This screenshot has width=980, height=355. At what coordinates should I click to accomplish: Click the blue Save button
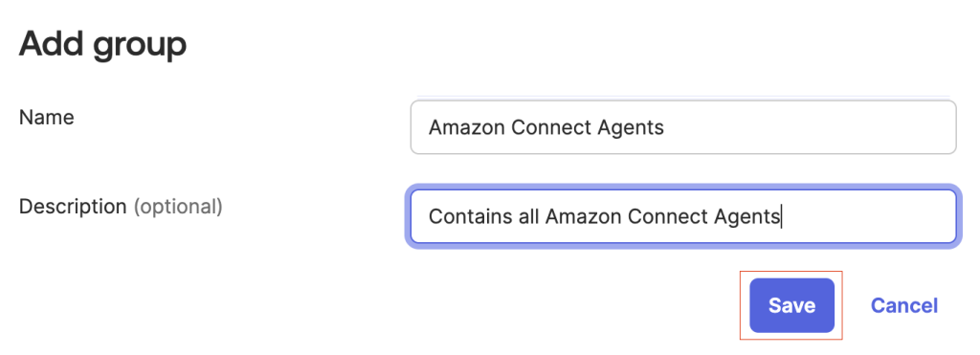click(x=791, y=305)
